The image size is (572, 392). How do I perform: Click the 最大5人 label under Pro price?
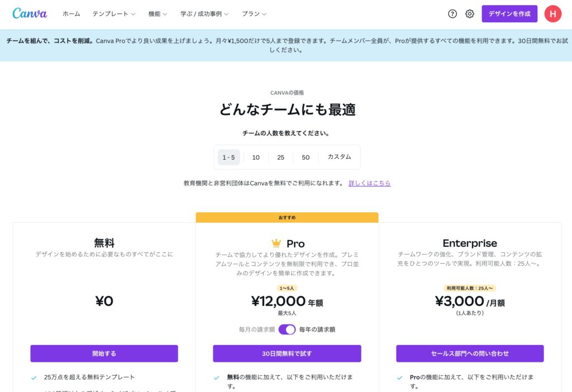(x=287, y=313)
